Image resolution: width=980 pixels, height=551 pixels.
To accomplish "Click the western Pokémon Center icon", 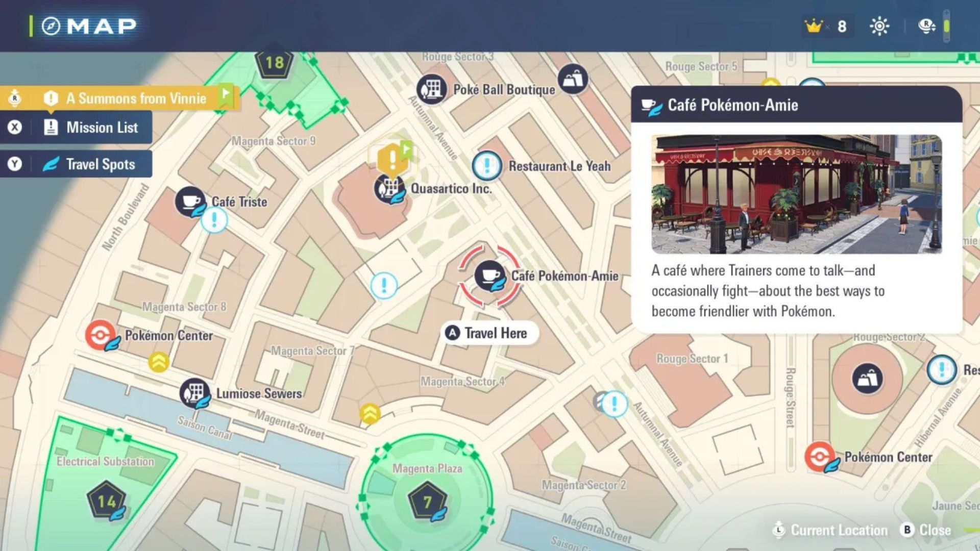I will [101, 335].
